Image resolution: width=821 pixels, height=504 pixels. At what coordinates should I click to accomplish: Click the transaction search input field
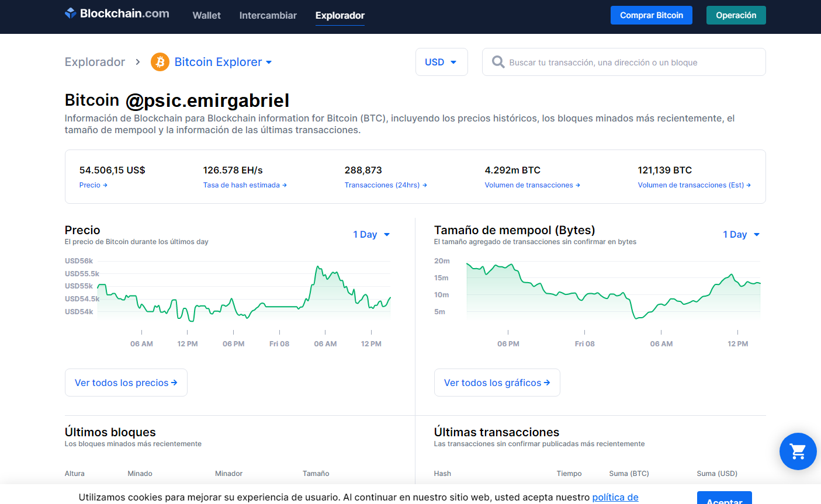click(x=624, y=62)
